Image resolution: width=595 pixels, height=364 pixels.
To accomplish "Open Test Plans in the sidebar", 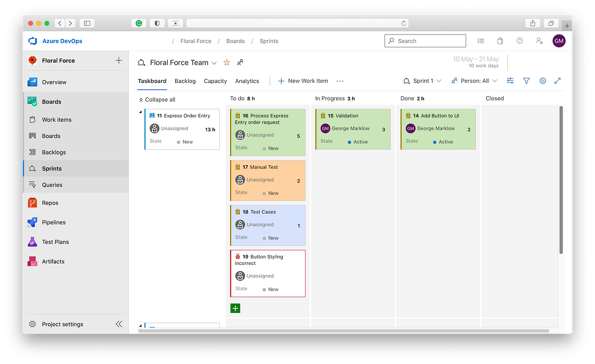I will pyautogui.click(x=56, y=242).
